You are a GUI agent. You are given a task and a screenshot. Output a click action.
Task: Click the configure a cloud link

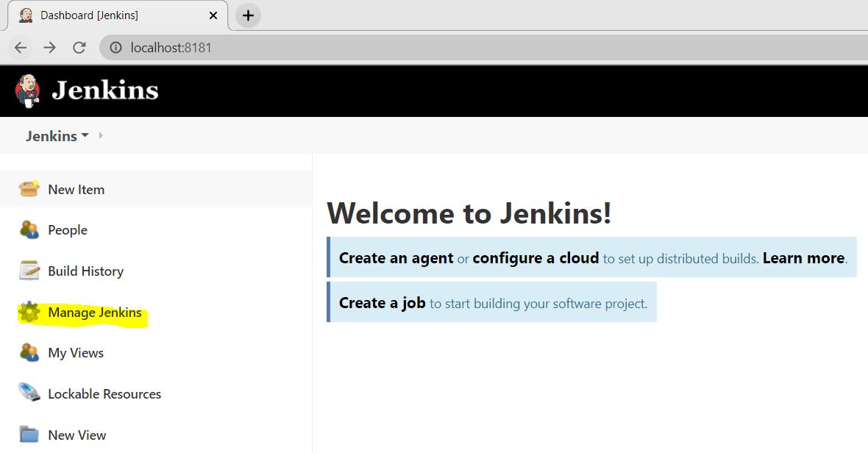pyautogui.click(x=536, y=258)
